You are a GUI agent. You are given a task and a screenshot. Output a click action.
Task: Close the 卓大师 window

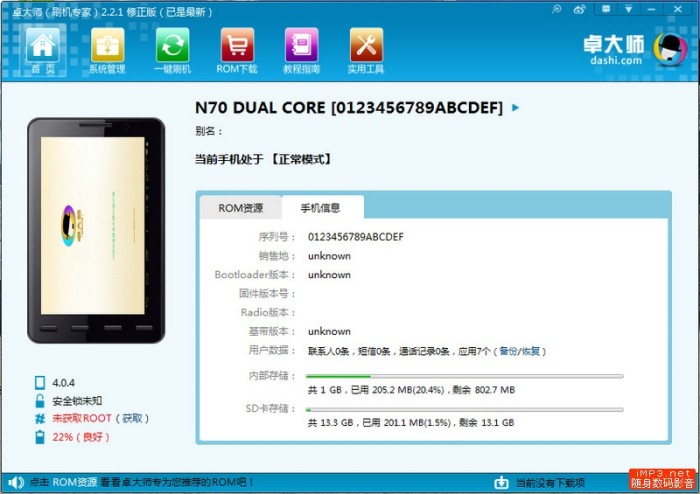pyautogui.click(x=678, y=9)
